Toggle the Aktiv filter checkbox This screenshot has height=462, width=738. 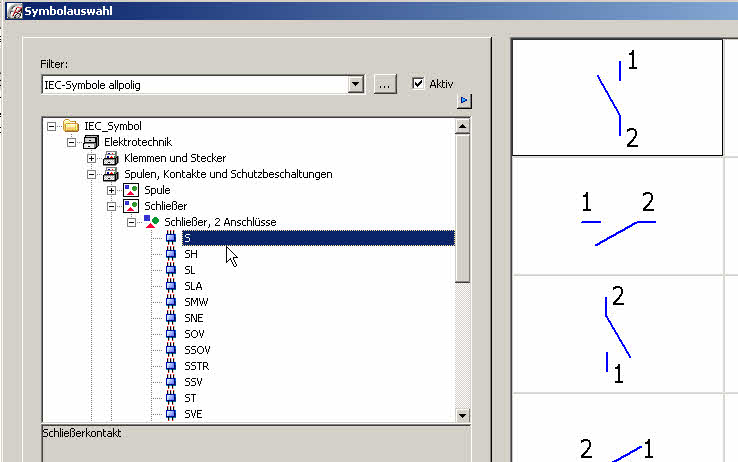pyautogui.click(x=418, y=84)
